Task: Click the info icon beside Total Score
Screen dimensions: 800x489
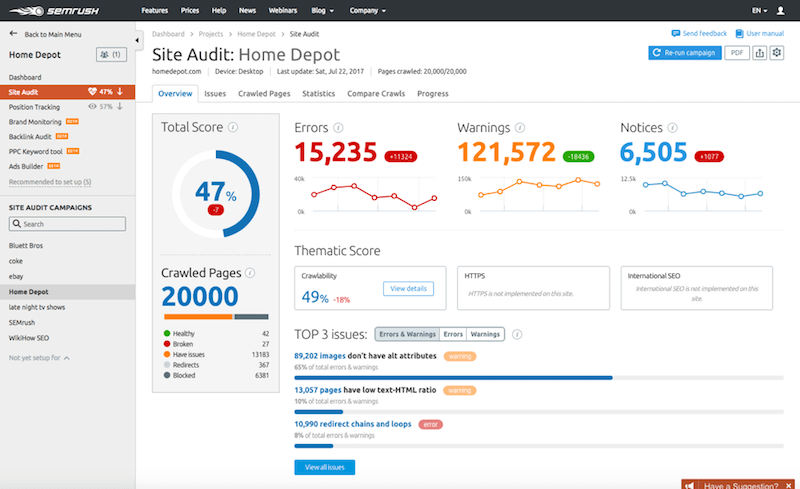Action: pos(232,128)
